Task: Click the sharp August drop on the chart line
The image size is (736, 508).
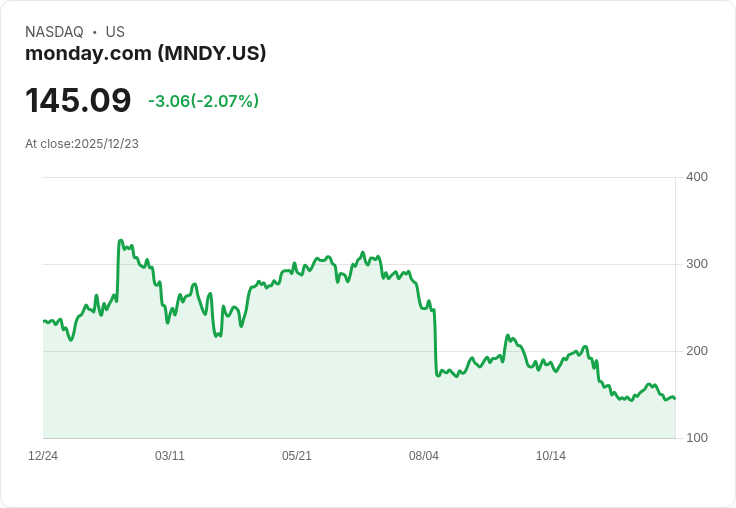Action: (435, 343)
